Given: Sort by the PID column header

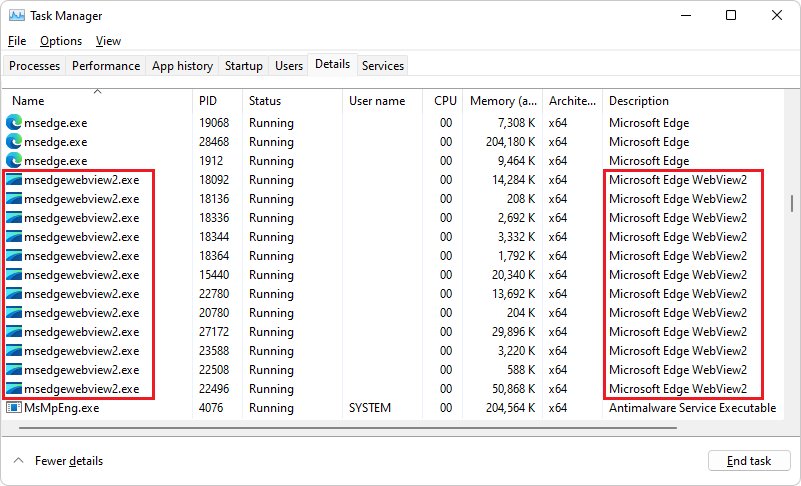Looking at the screenshot, I should (x=217, y=101).
